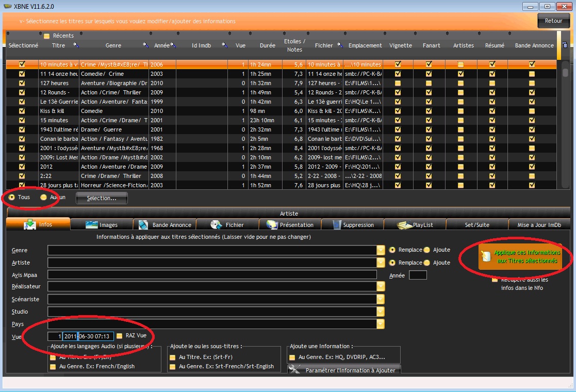The height and width of the screenshot is (392, 576).
Task: Click the Année input field
Action: pos(418,275)
